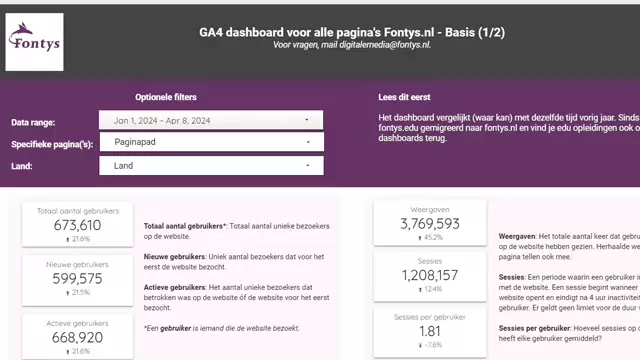
Task: Click the down arrow under 1.81
Action: click(420, 345)
